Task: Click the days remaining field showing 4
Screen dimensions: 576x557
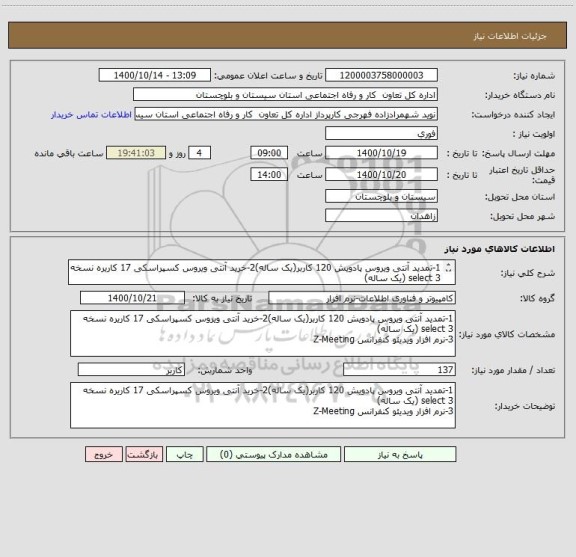Action: click(199, 153)
